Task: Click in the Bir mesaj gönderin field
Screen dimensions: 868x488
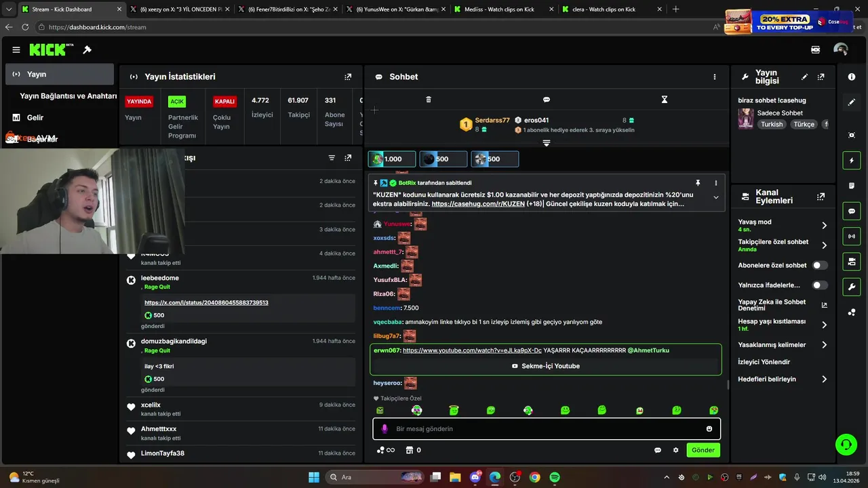Action: (547, 428)
